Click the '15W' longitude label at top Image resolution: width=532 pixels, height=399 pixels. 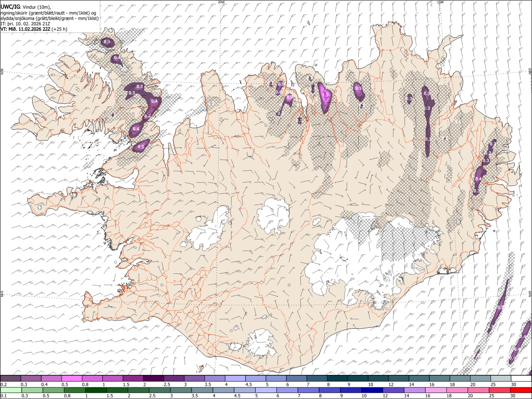440,2
